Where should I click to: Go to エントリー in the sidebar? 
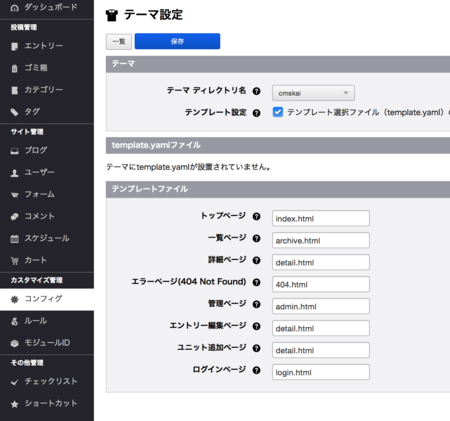point(47,46)
